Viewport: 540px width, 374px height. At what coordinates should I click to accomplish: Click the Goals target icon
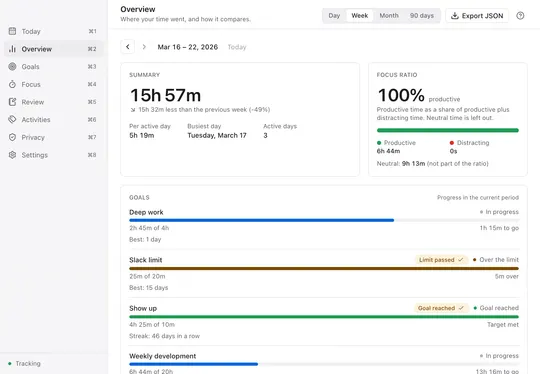click(x=12, y=66)
